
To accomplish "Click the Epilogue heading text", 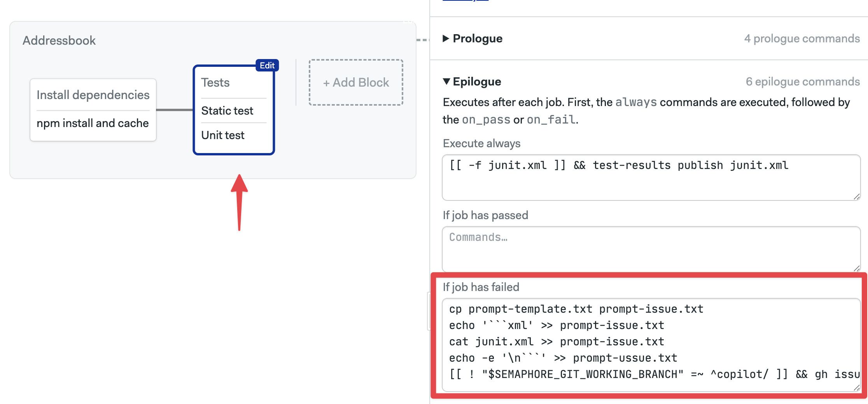I will pyautogui.click(x=477, y=82).
